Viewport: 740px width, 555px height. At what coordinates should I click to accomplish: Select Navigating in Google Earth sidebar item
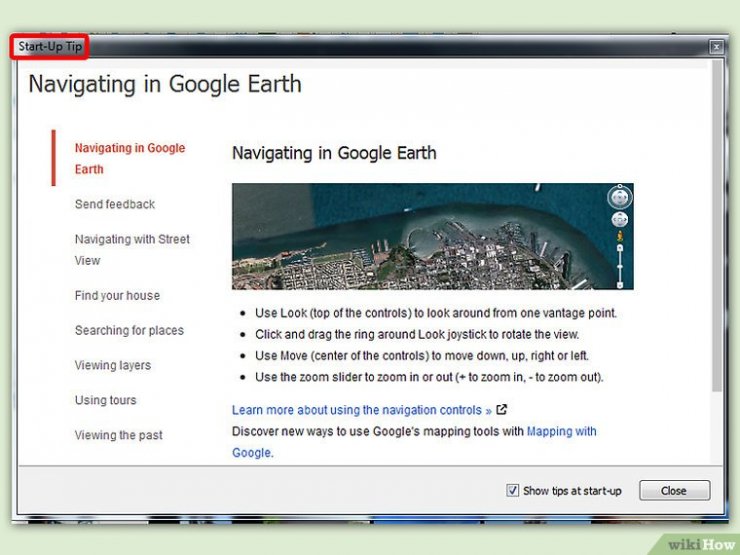(130, 159)
